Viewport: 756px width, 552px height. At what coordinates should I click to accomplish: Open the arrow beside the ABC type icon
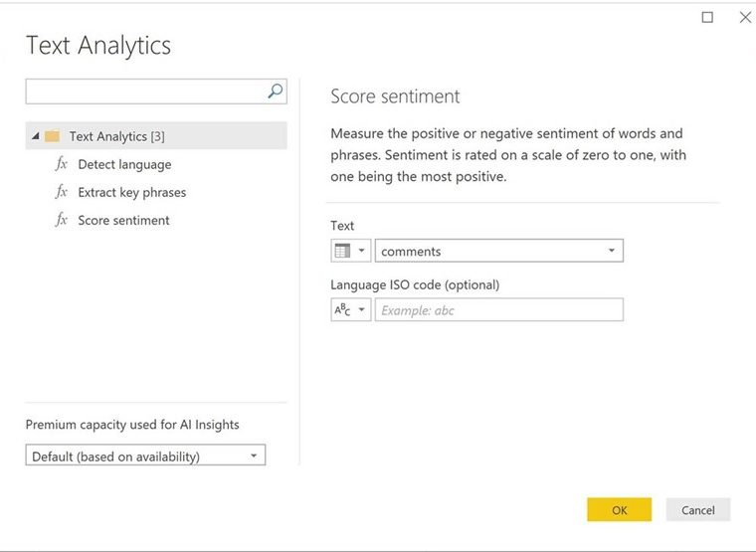point(362,310)
